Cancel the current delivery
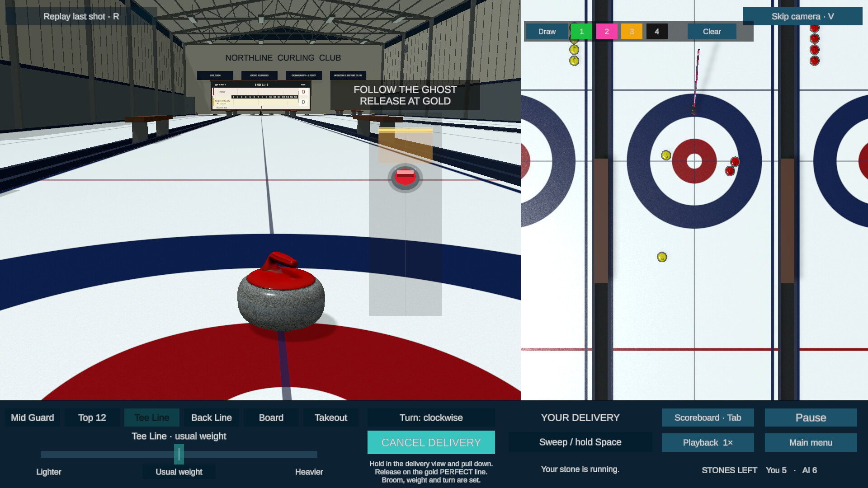 pos(431,442)
